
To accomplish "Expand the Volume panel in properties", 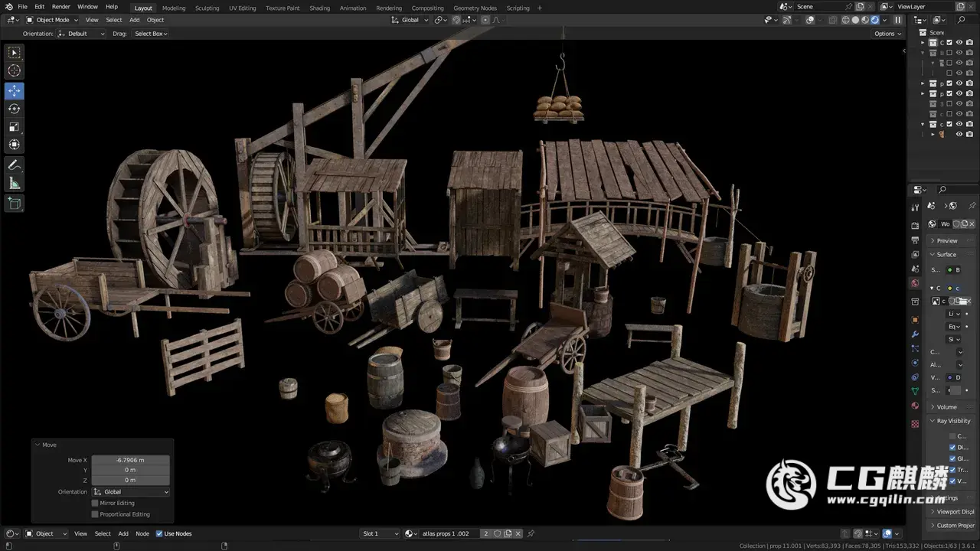I will pos(946,407).
